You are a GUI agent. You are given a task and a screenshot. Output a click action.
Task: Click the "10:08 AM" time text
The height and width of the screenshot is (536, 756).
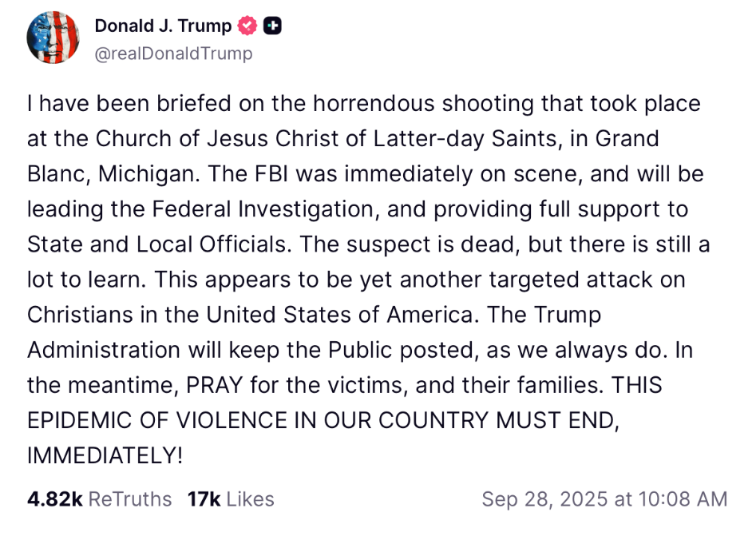coord(681,499)
